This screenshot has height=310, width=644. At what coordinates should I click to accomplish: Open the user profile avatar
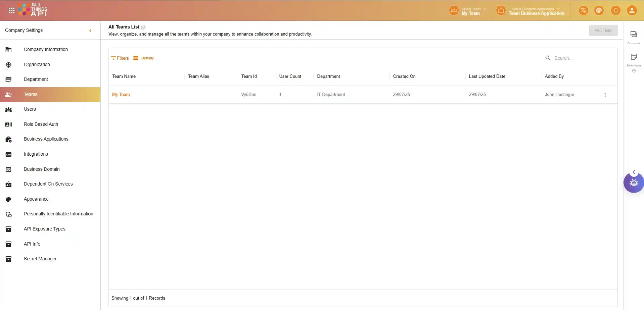point(632,10)
